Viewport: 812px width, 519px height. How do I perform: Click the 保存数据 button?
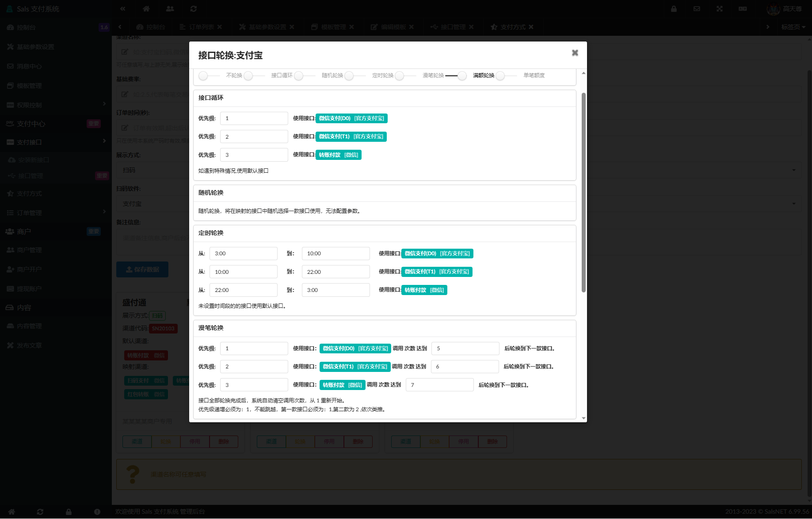pos(142,269)
